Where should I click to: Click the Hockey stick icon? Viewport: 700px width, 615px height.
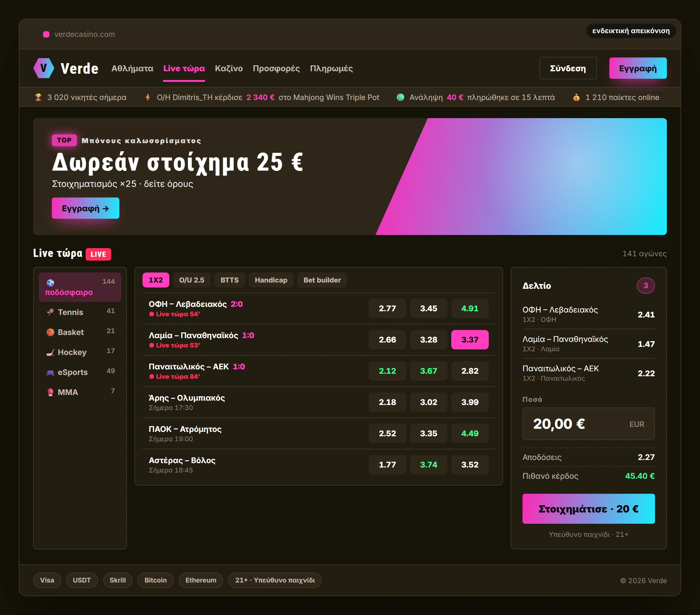point(50,352)
